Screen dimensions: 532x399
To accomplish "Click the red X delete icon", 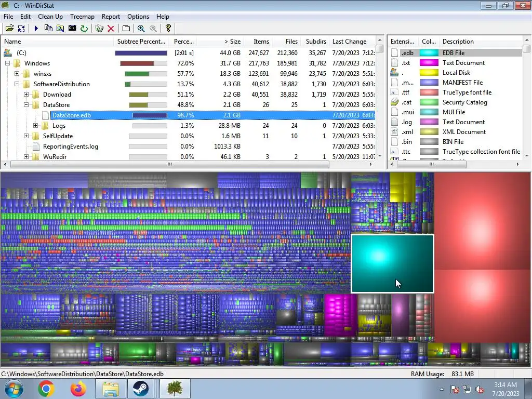I will (x=111, y=29).
